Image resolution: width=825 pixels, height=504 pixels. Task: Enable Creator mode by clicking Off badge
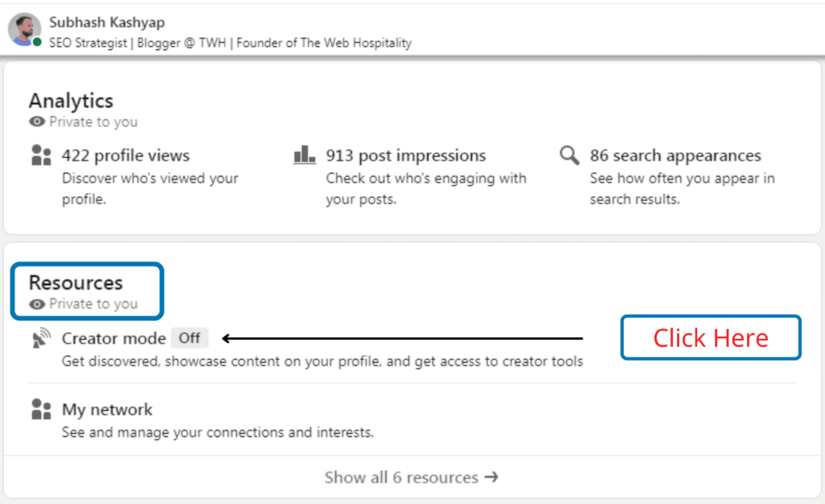[x=189, y=337]
